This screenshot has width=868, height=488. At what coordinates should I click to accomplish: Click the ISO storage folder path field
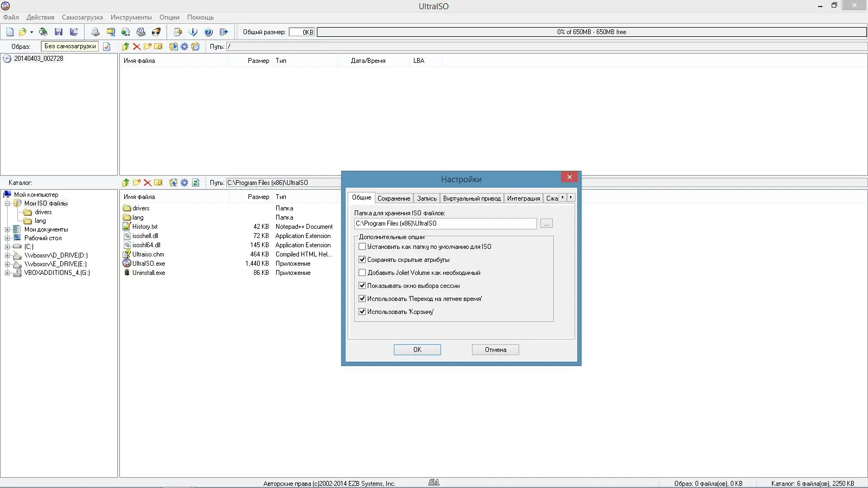[445, 223]
